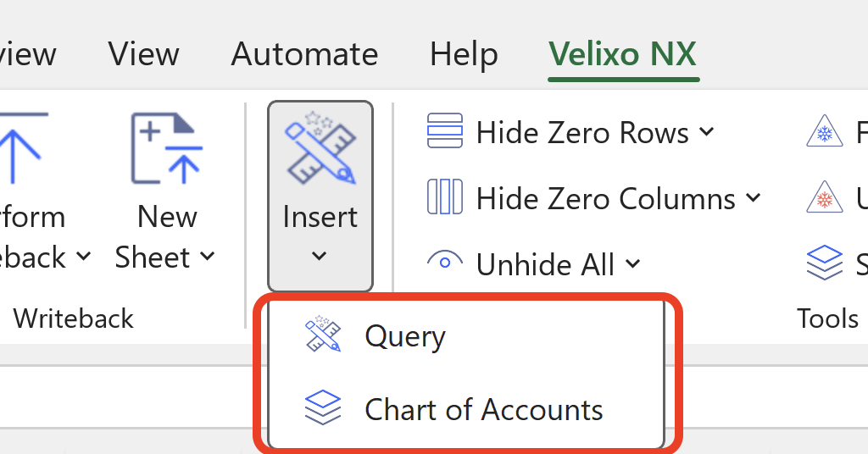Choose Query from the Insert menu
The height and width of the screenshot is (454, 868).
point(404,336)
